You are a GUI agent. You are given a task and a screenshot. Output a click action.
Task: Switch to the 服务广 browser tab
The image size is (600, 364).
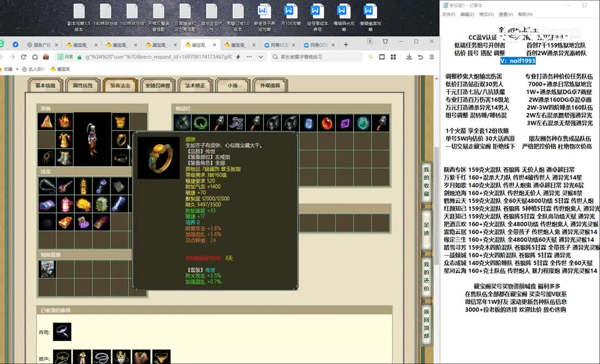point(42,44)
